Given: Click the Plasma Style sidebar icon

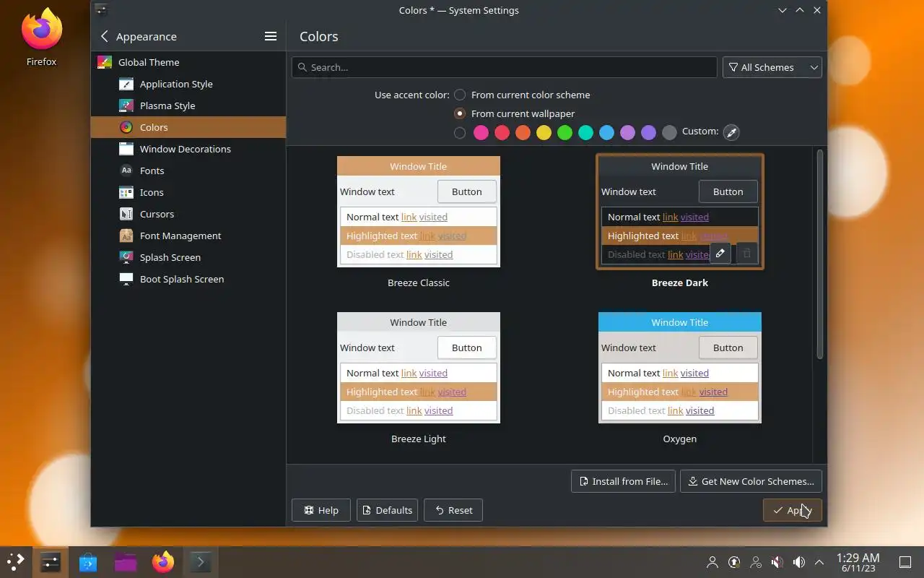Looking at the screenshot, I should tap(126, 105).
